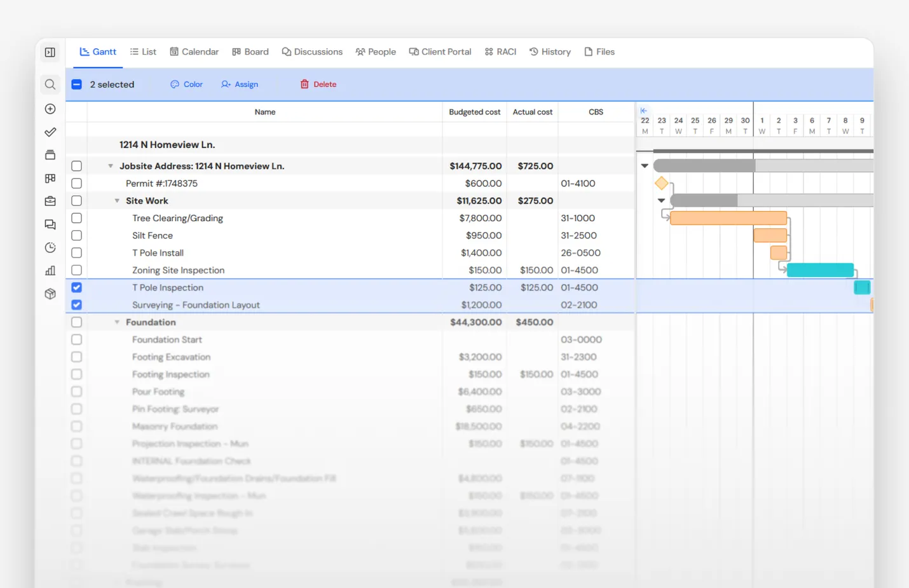Screen dimensions: 909x588
Task: Collapse the Site Work group in the name column
Action: click(117, 201)
